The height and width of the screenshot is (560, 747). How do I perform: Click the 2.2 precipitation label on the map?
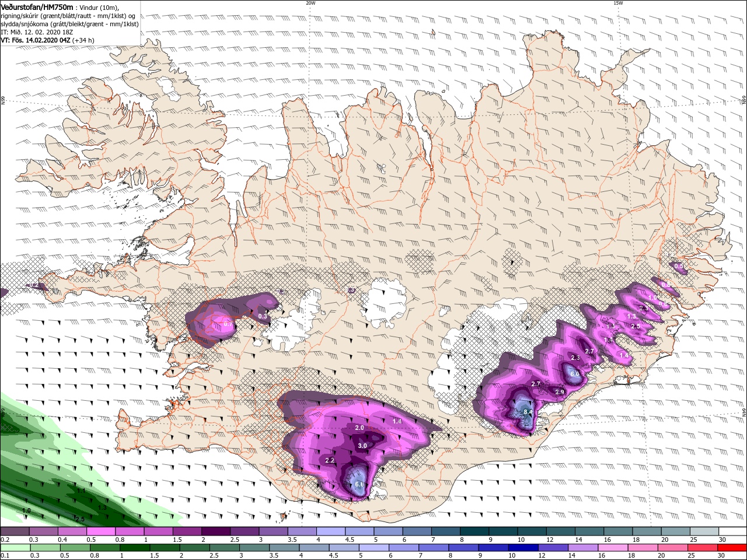coord(330,461)
